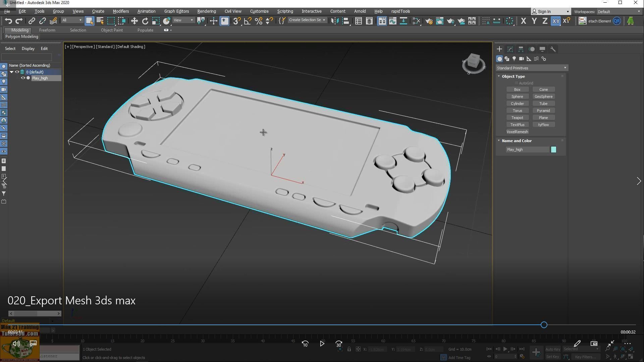The width and height of the screenshot is (644, 362).
Task: Open the Standard Primitives dropdown
Action: click(x=532, y=68)
